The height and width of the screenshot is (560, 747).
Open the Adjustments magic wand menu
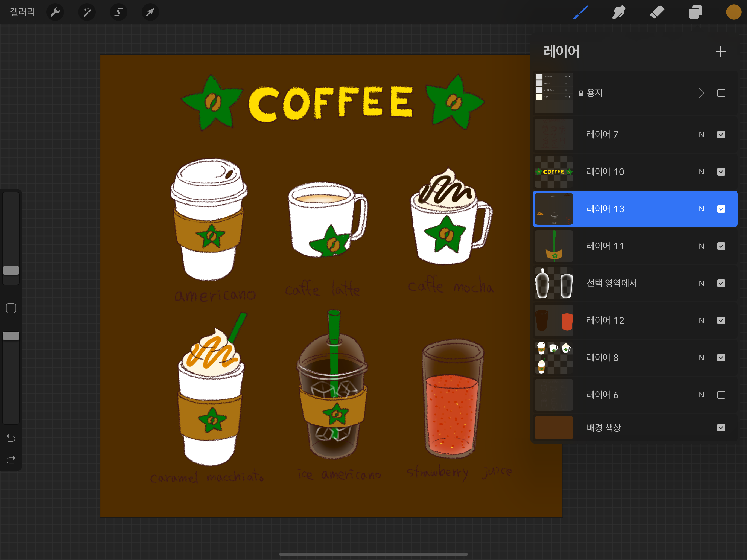[x=87, y=13]
